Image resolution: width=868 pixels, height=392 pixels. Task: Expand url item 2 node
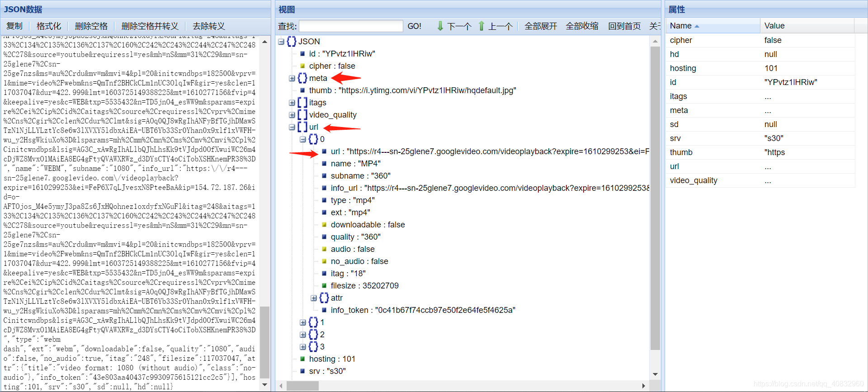(303, 335)
